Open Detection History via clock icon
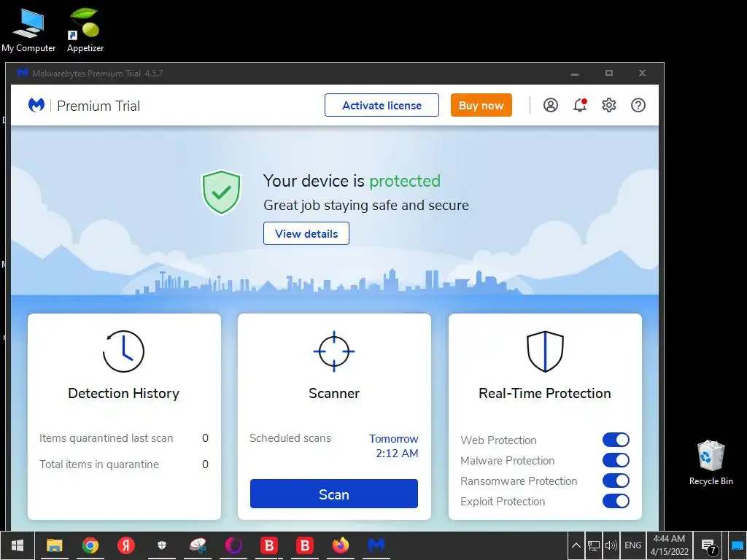Screen dimensions: 747x560 point(123,351)
